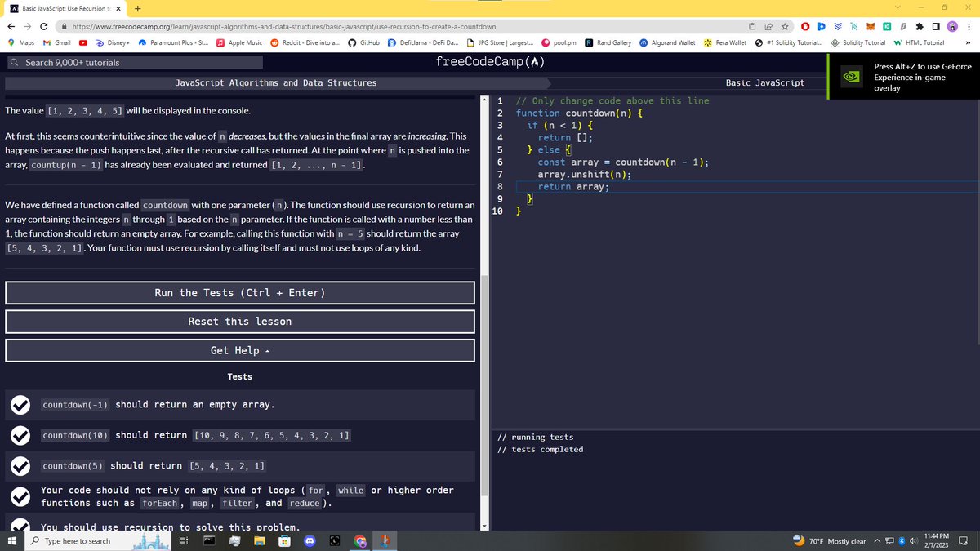Open the terminal icon on taskbar
Image resolution: width=980 pixels, height=551 pixels.
(209, 541)
